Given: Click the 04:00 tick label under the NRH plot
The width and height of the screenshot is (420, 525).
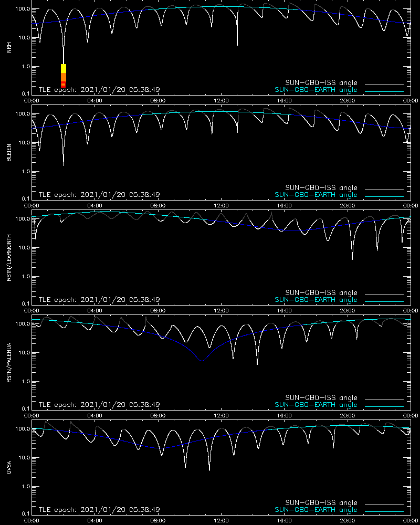Looking at the screenshot, I should 94,100.
